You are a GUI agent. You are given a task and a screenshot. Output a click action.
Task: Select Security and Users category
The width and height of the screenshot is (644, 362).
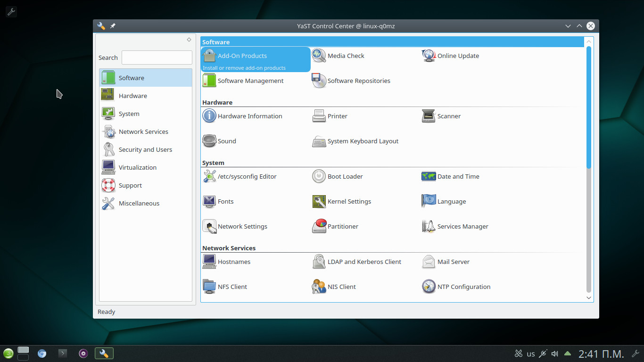tap(145, 149)
